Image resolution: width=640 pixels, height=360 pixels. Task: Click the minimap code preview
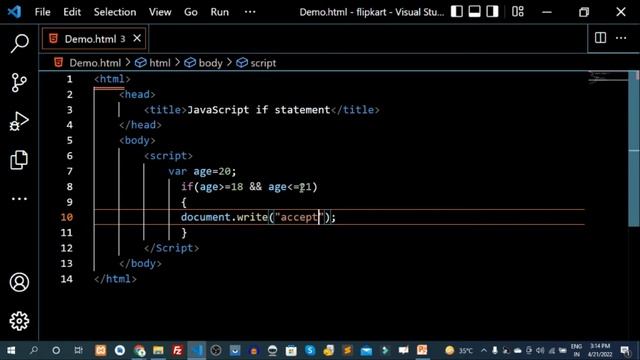[x=607, y=77]
